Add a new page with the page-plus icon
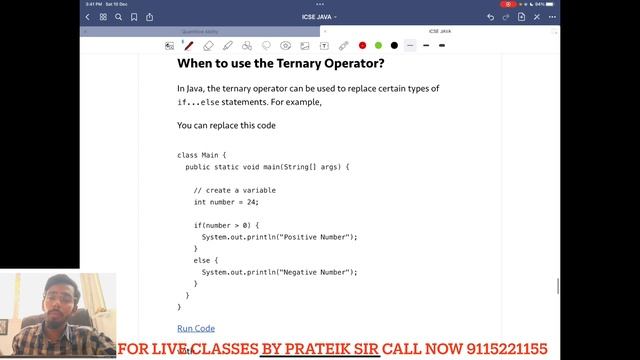 pyautogui.click(x=521, y=17)
